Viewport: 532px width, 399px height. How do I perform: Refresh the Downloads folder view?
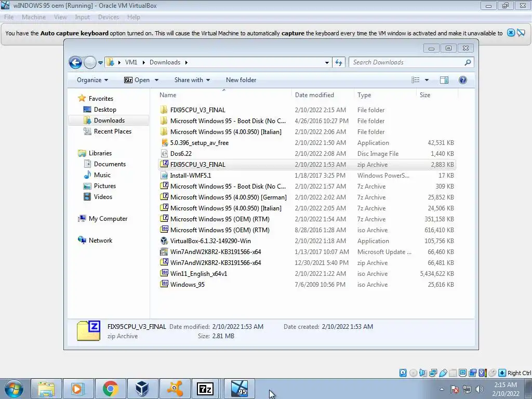[x=339, y=62]
